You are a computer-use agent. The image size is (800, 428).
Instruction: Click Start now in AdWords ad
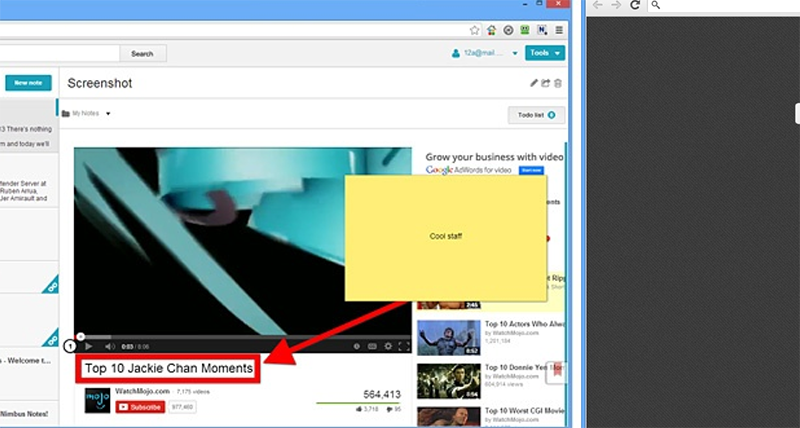point(531,170)
